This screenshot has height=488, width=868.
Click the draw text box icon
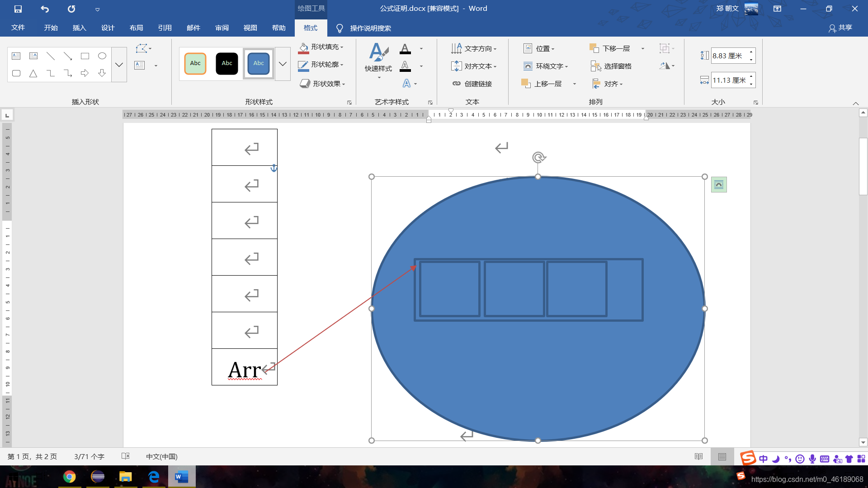140,66
